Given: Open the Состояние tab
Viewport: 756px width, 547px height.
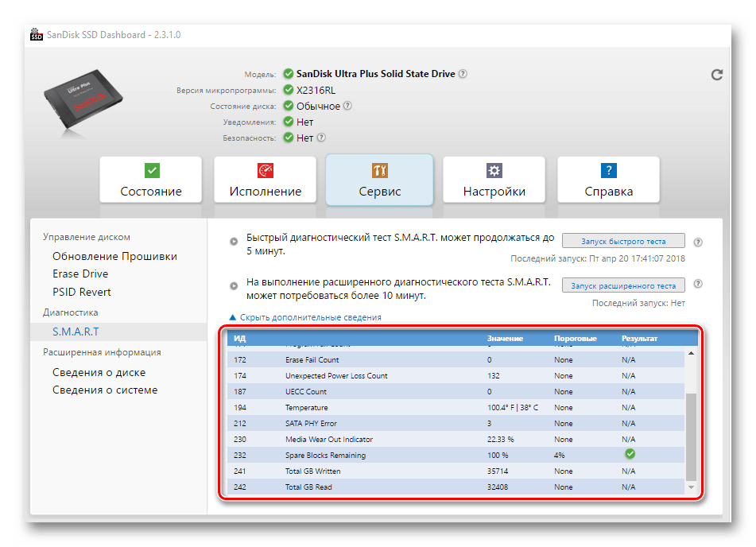Looking at the screenshot, I should tap(151, 180).
